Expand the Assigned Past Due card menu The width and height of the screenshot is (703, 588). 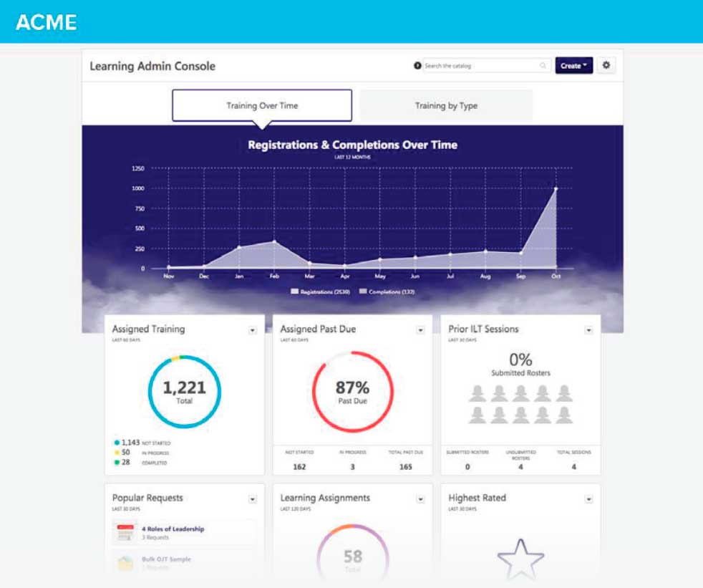tap(420, 330)
